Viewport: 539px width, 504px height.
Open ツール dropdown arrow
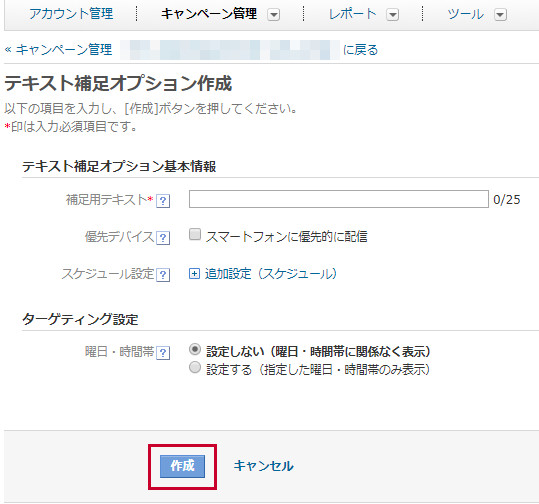[x=500, y=15]
